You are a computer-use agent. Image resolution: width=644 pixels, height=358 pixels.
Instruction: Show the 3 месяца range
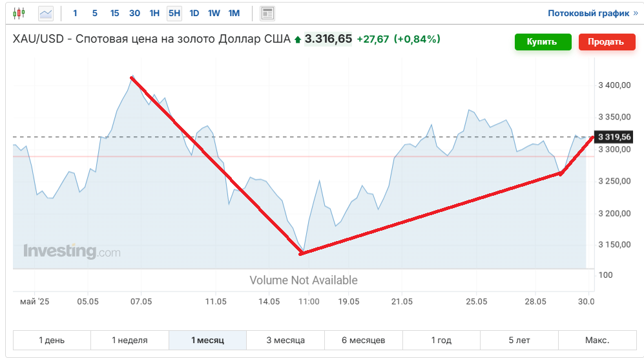(x=286, y=341)
